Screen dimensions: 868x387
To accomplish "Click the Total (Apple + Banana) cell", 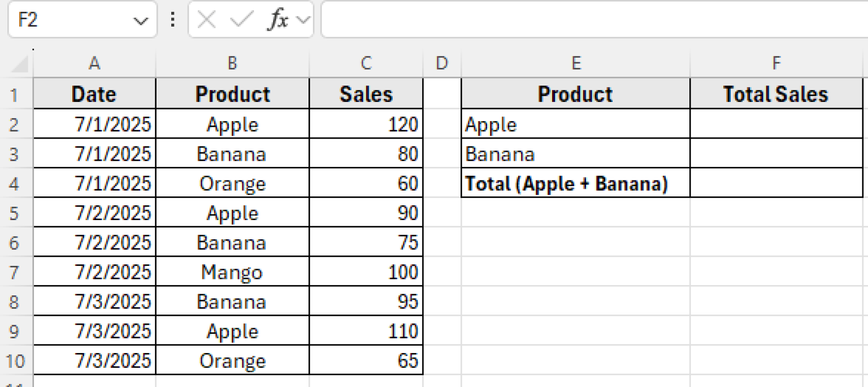I will tap(575, 183).
